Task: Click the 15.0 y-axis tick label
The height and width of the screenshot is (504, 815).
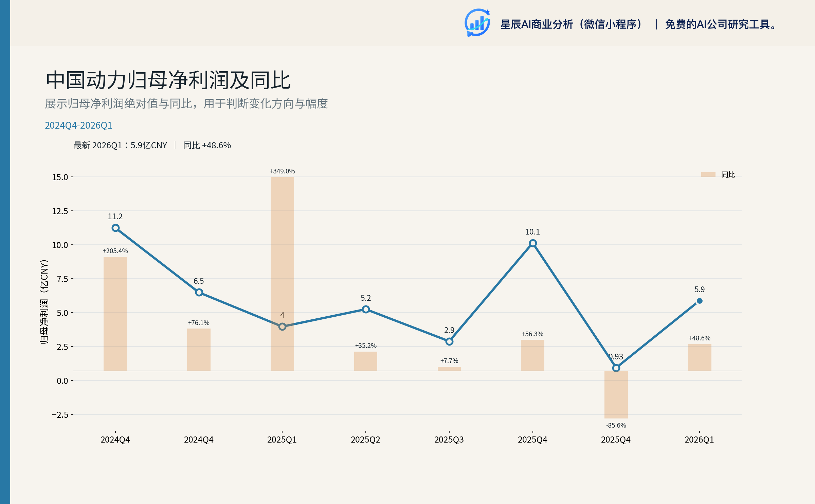Action: coord(60,177)
